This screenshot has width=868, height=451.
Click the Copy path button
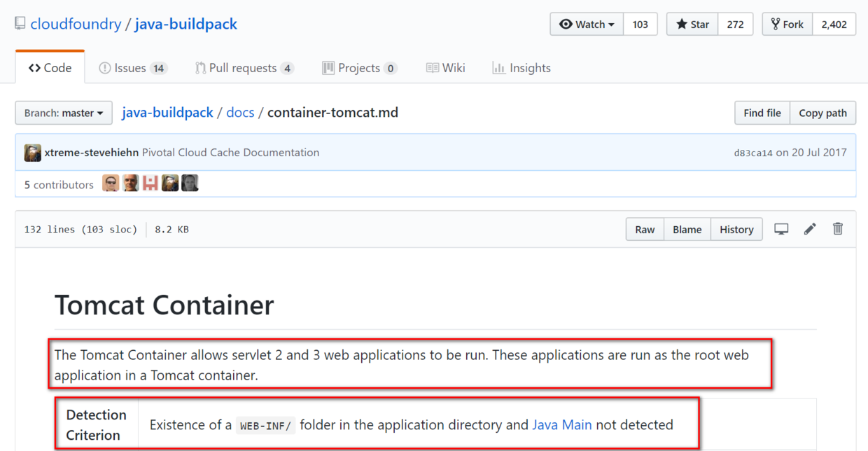[822, 113]
